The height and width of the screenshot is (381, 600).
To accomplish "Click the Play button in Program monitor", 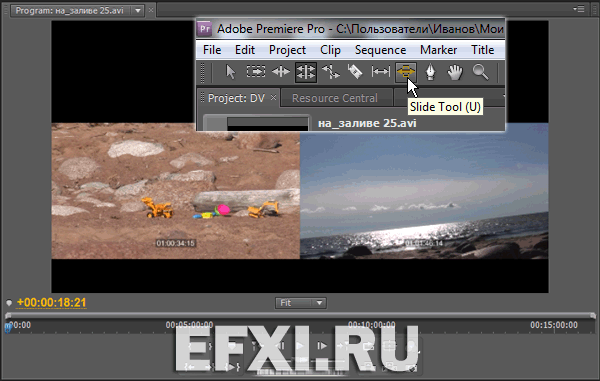I will [300, 346].
